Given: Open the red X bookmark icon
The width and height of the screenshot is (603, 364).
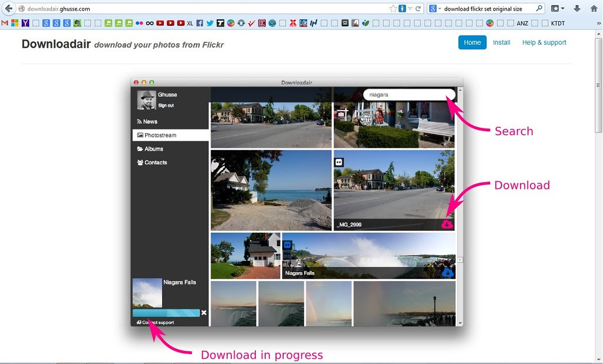Looking at the screenshot, I should click(293, 23).
